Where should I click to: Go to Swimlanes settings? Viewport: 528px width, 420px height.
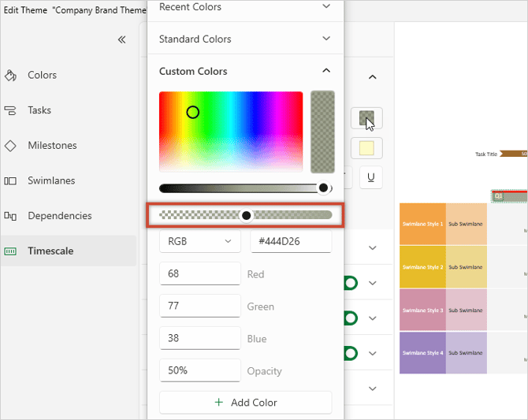click(x=51, y=180)
